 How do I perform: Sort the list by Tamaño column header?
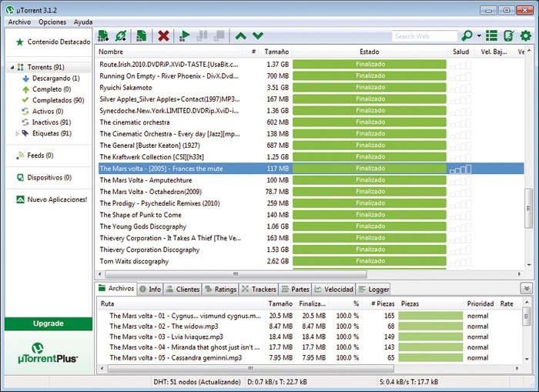tap(276, 52)
